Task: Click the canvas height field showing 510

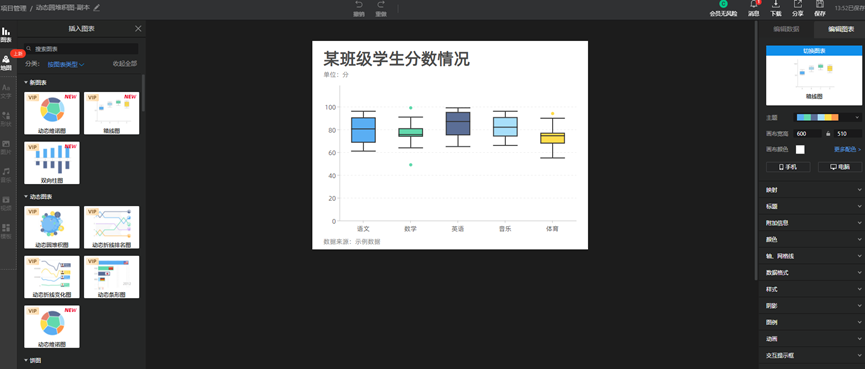Action: coord(848,134)
